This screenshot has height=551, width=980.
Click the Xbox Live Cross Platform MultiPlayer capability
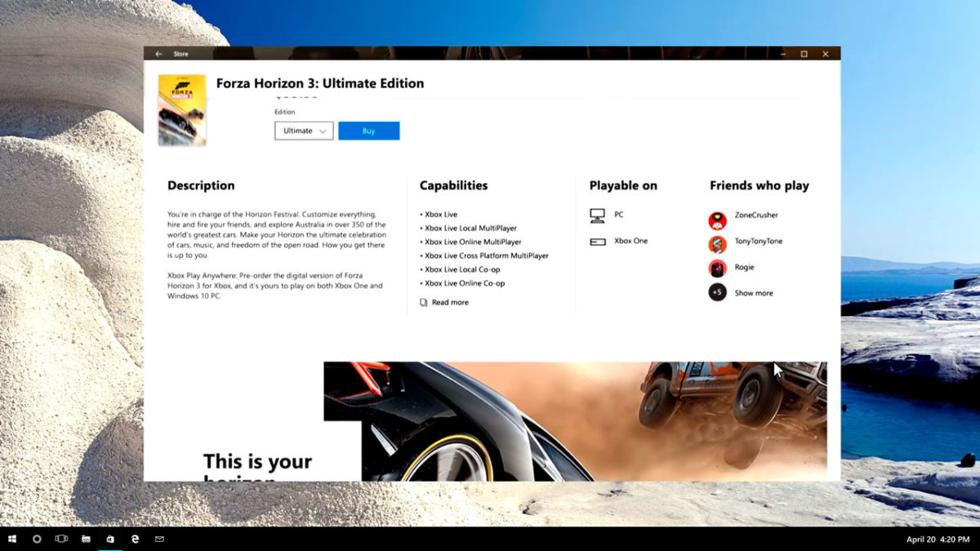click(484, 256)
